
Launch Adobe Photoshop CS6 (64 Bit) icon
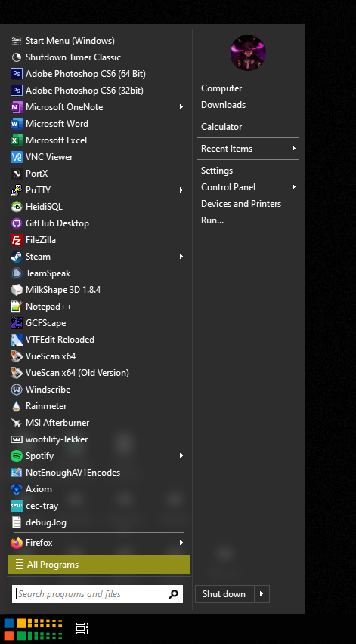pyautogui.click(x=17, y=74)
